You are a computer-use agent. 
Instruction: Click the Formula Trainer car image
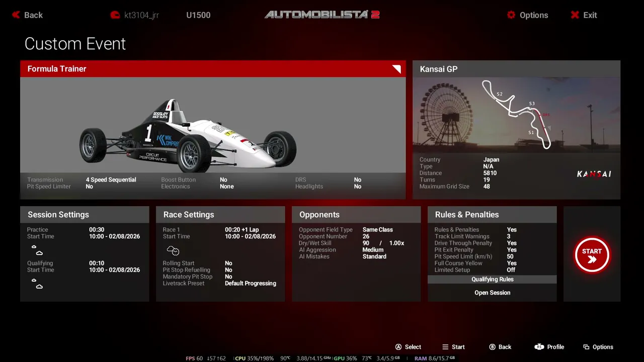(x=188, y=136)
